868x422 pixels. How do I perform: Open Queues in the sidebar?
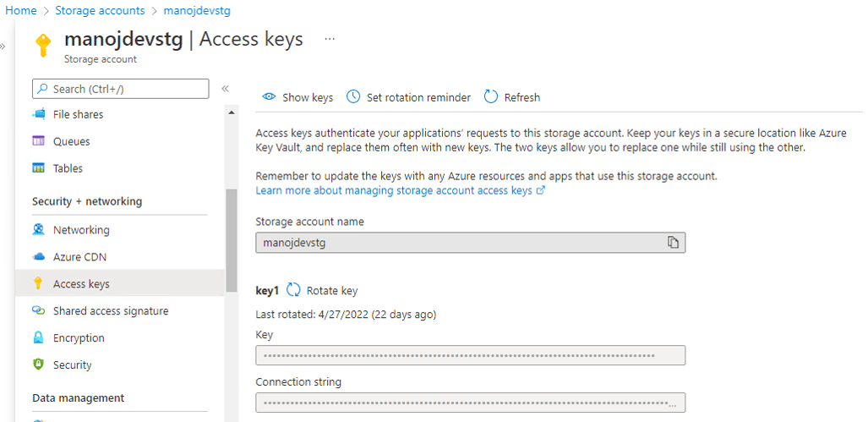coord(71,141)
